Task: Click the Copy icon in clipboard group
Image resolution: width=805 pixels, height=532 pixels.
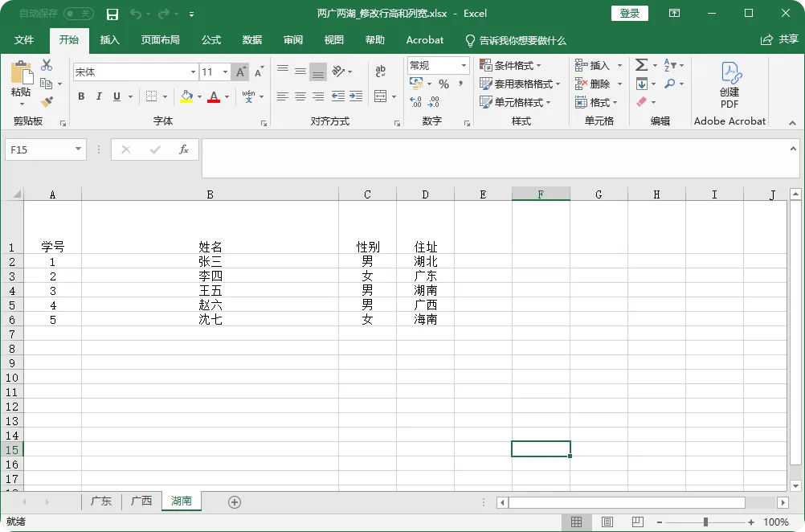Action: point(47,84)
